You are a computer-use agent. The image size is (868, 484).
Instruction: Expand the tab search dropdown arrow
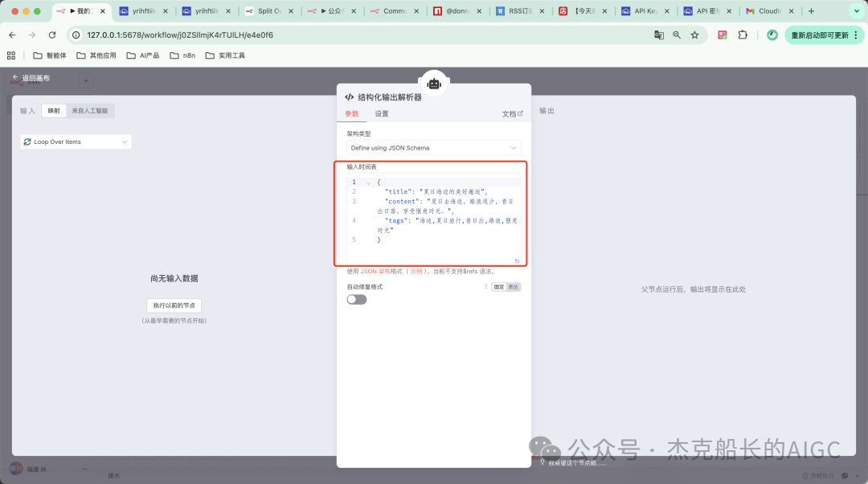[x=857, y=11]
